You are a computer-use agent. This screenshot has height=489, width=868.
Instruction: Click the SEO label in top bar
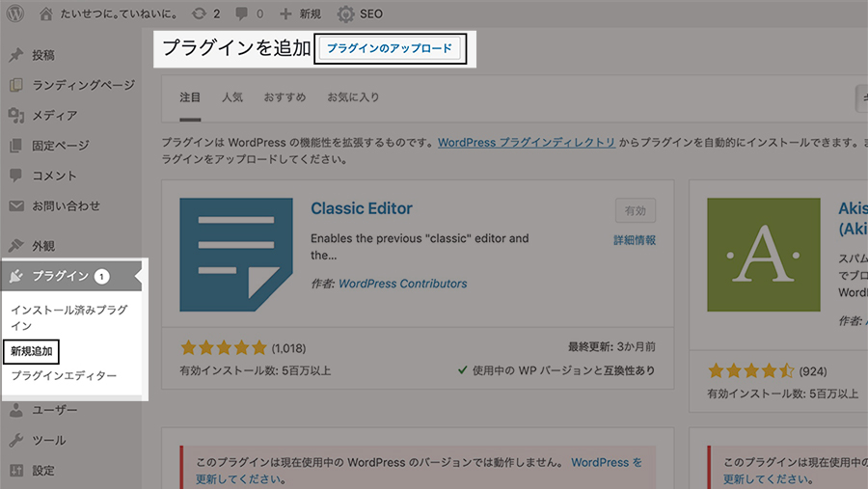tap(371, 14)
